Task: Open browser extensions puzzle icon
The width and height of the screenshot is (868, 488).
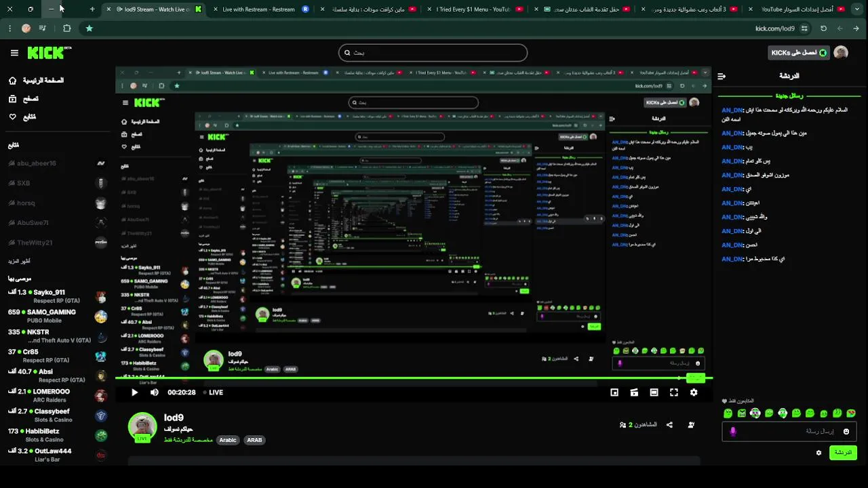Action: coord(66,28)
